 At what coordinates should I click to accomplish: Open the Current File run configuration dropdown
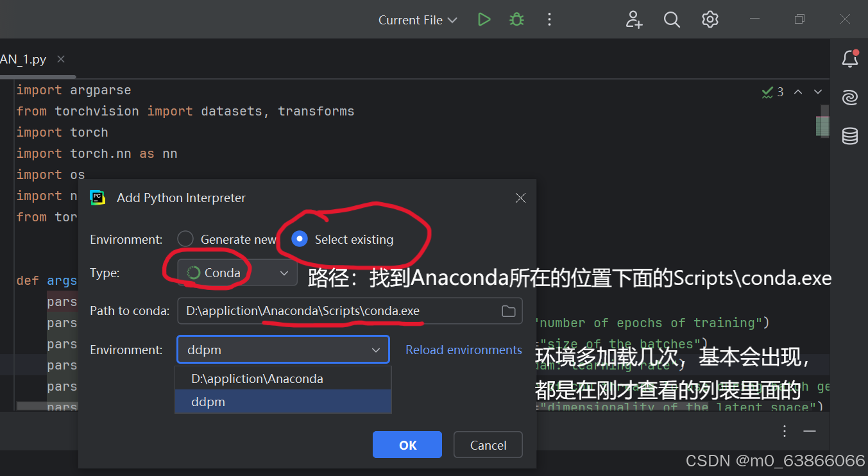coord(418,20)
